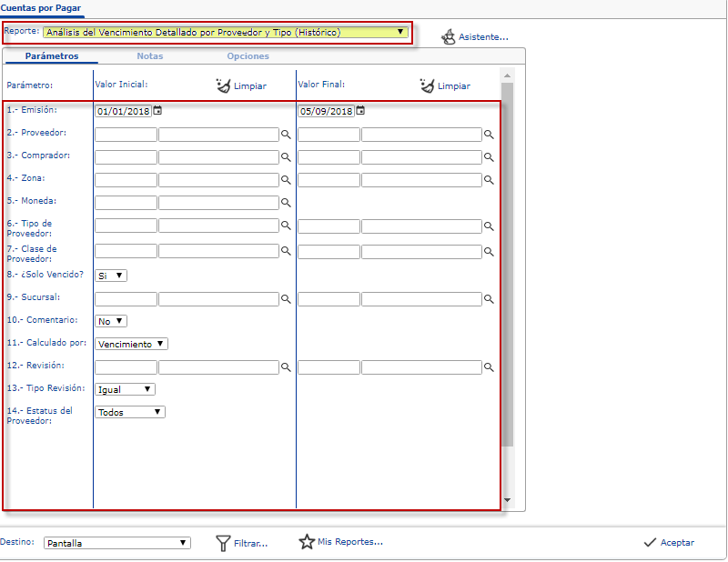Expand the Reporte selection dropdown
Viewport: 728px width, 562px height.
pyautogui.click(x=399, y=33)
